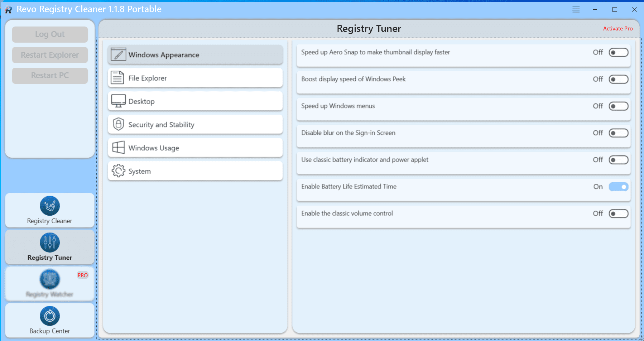
Task: Enable Boost display speed of Windows Peek
Action: [619, 79]
